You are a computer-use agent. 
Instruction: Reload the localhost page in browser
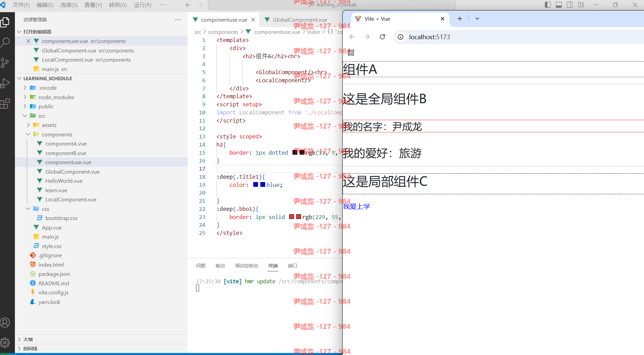383,37
